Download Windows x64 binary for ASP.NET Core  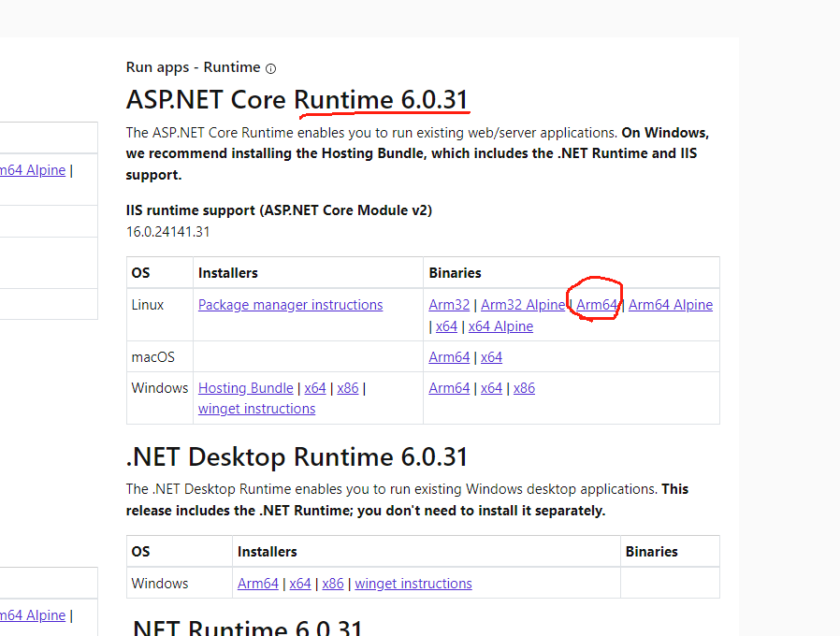tap(491, 388)
